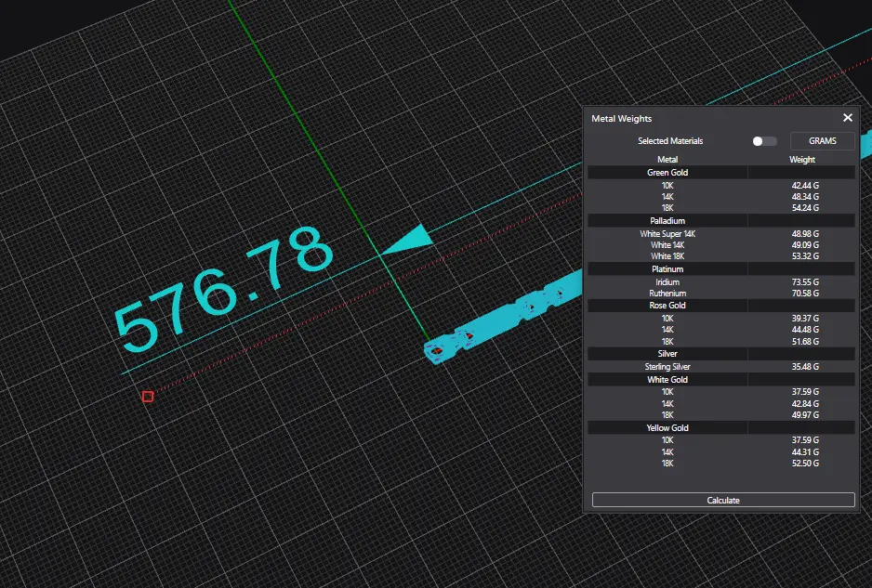Close the Metal Weights panel
The width and height of the screenshot is (872, 588).
click(x=847, y=118)
